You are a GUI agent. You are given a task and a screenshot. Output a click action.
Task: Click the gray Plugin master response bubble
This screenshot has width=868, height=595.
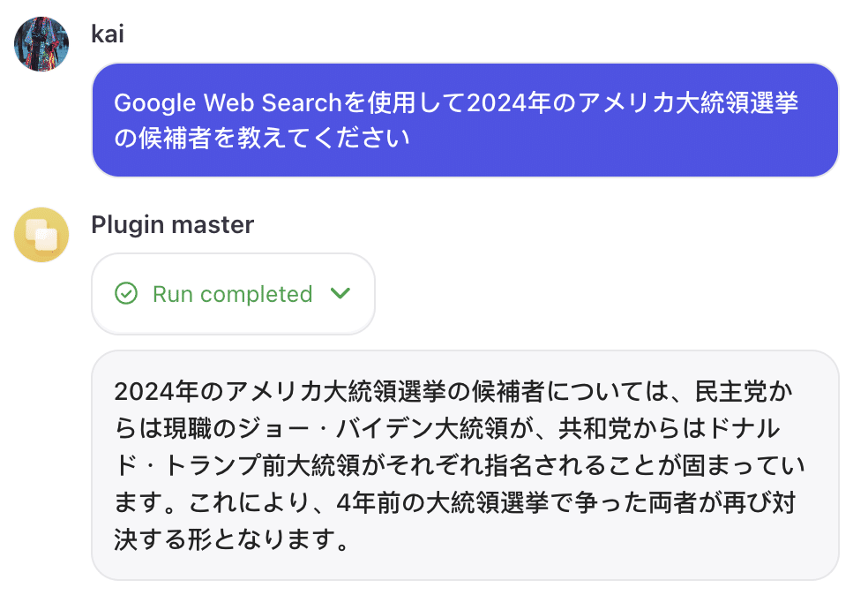(x=464, y=464)
